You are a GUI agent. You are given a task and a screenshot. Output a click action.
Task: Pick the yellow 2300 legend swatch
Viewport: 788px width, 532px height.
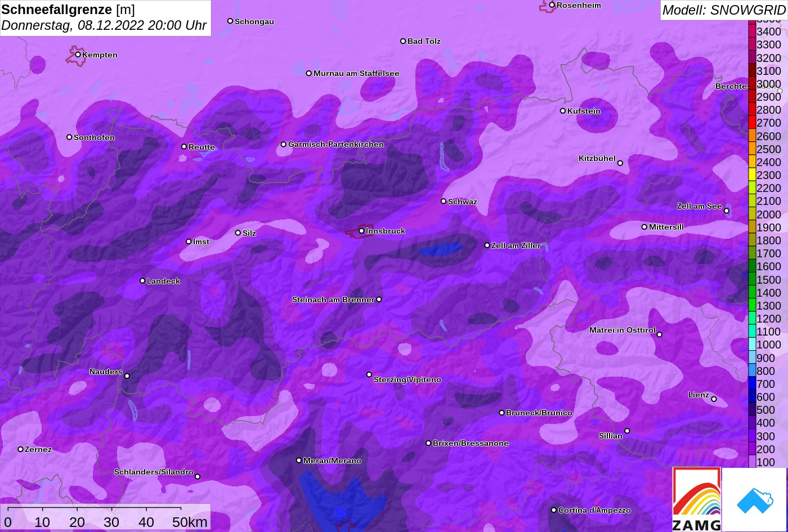pos(752,176)
